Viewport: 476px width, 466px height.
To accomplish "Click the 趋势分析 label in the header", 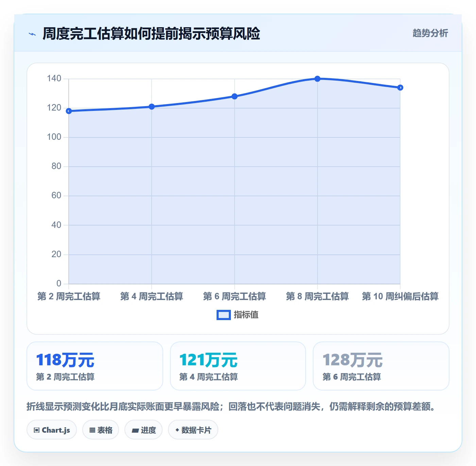I will point(430,33).
